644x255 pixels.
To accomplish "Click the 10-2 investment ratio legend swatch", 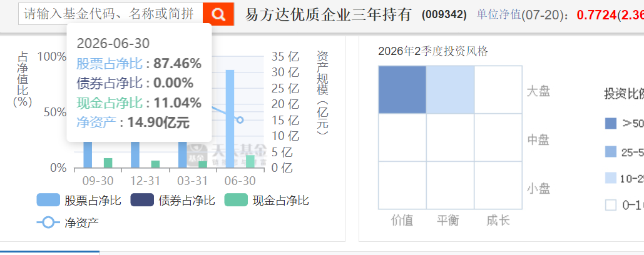I will pos(611,178).
